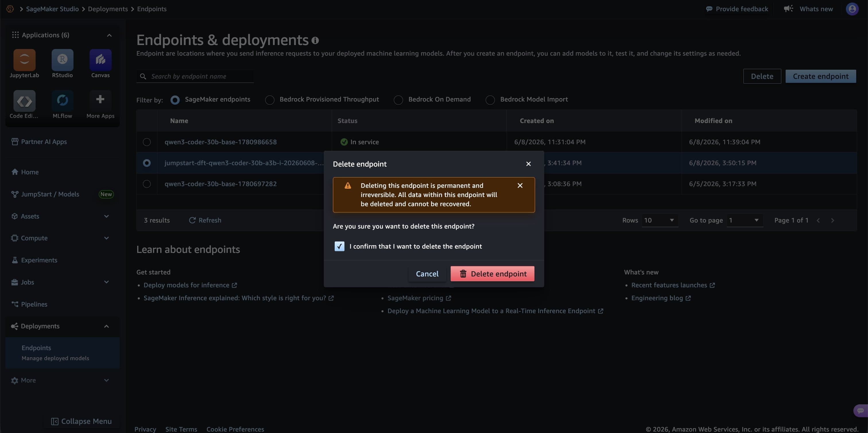The height and width of the screenshot is (433, 868).
Task: Focus the Search by endpoint name field
Action: click(x=195, y=77)
